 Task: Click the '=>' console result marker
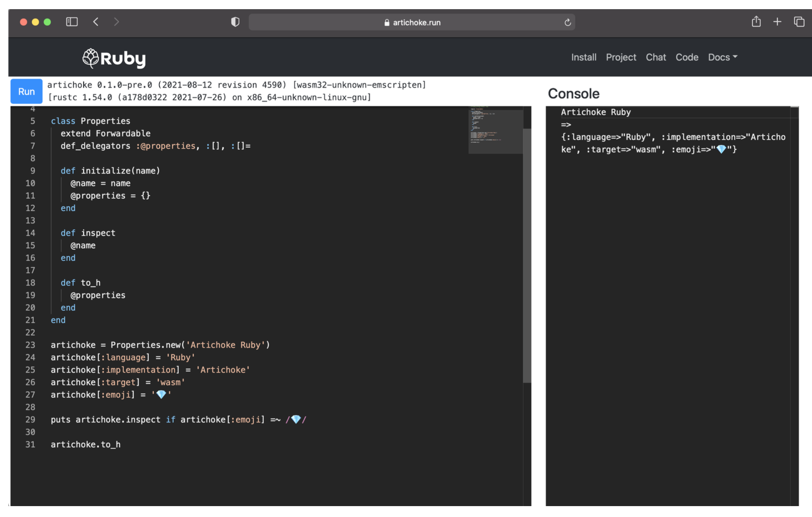(566, 125)
